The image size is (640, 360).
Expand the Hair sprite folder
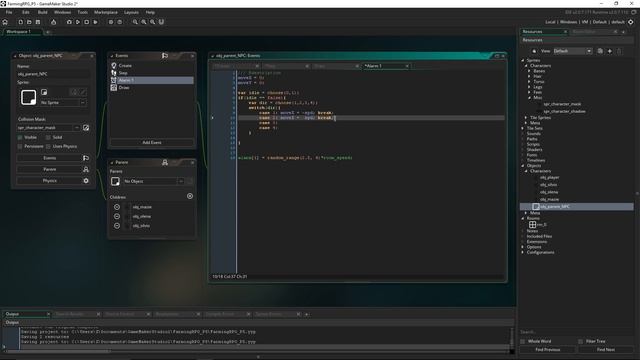click(x=529, y=76)
